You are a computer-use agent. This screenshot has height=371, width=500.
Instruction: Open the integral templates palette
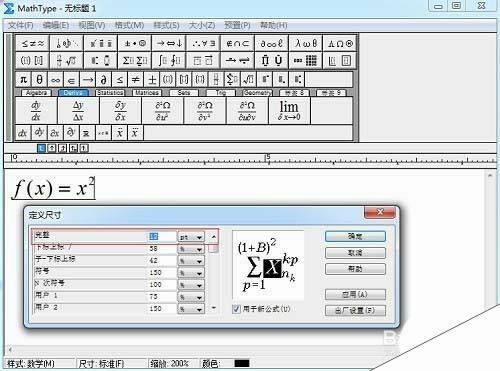[x=169, y=61]
